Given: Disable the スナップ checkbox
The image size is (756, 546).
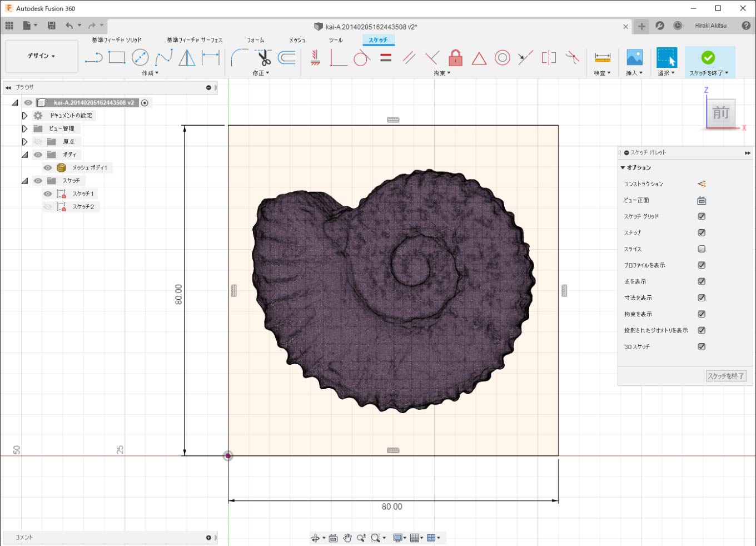Looking at the screenshot, I should pos(702,232).
